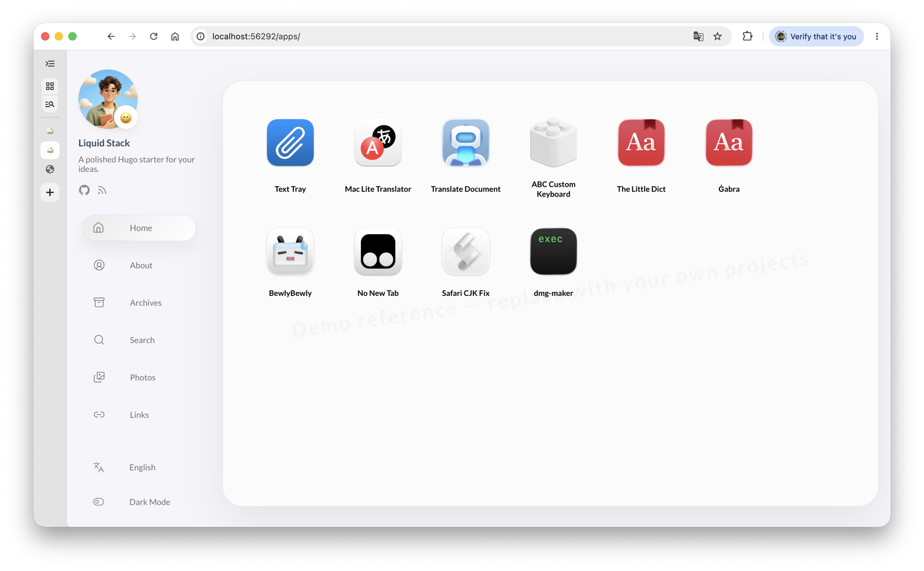The height and width of the screenshot is (571, 924).
Task: Open the ABC Custom Keyboard app
Action: pyautogui.click(x=553, y=143)
